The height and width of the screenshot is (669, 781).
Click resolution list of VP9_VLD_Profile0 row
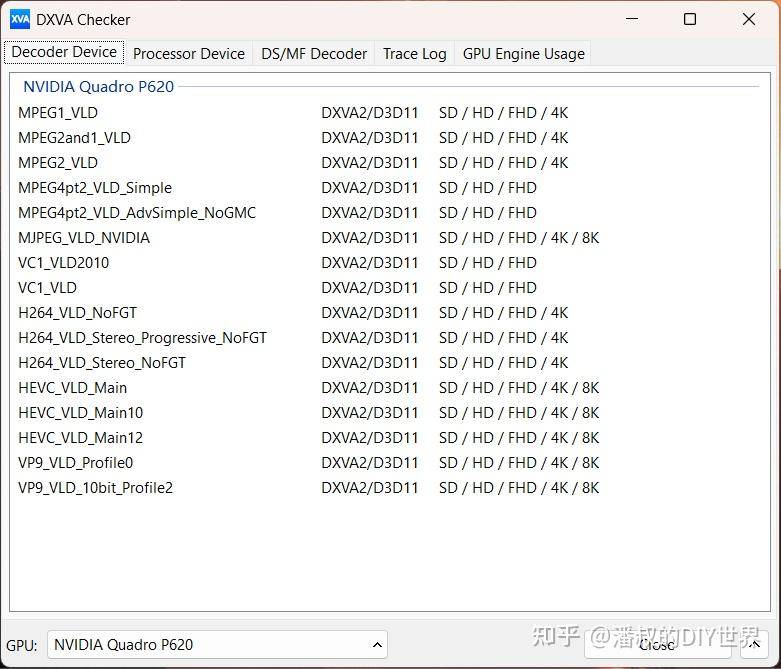coord(519,463)
